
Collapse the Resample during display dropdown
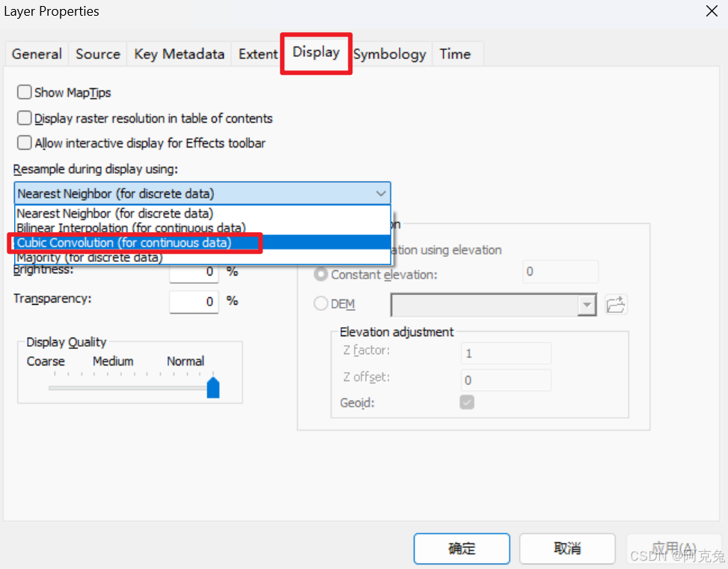[381, 193]
